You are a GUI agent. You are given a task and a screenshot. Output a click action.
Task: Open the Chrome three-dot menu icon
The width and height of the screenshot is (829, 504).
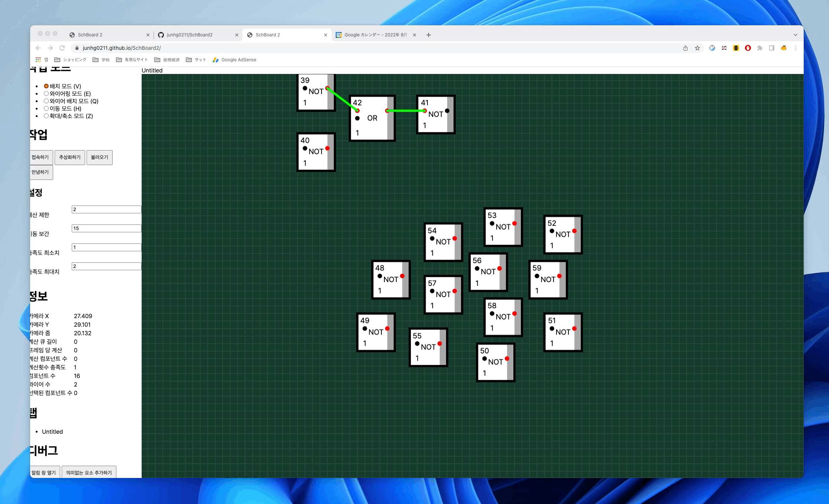point(796,48)
